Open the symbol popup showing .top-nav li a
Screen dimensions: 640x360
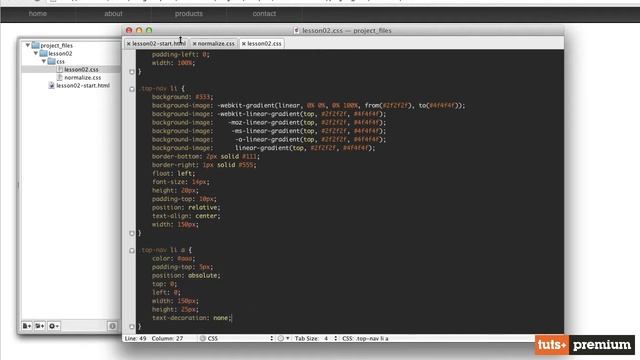[x=365, y=338]
